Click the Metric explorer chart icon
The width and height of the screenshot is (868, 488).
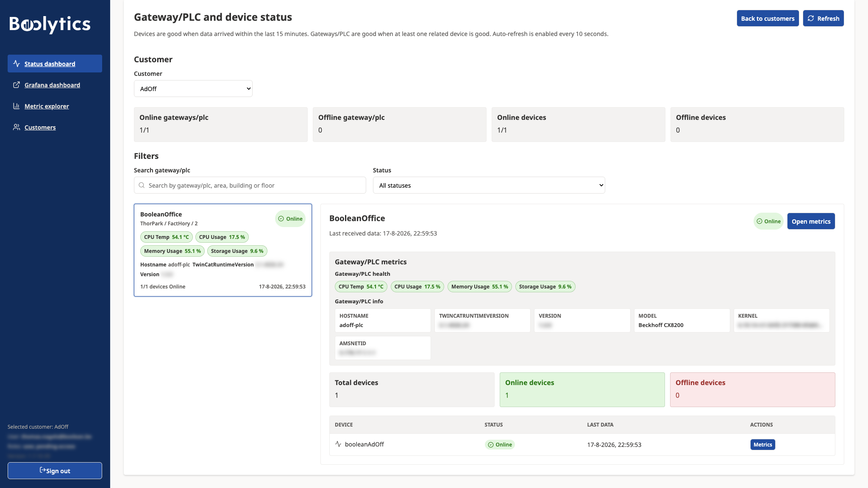(x=17, y=106)
